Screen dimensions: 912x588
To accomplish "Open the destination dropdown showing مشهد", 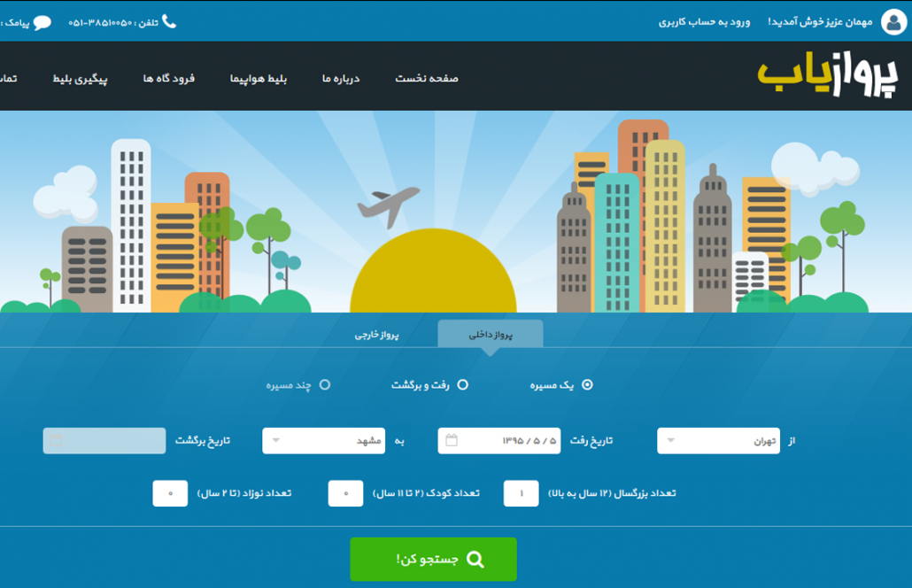I will (x=323, y=440).
